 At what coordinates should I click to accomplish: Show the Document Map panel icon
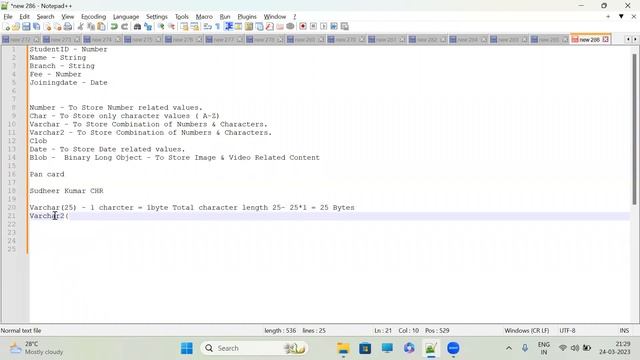tap(249, 27)
